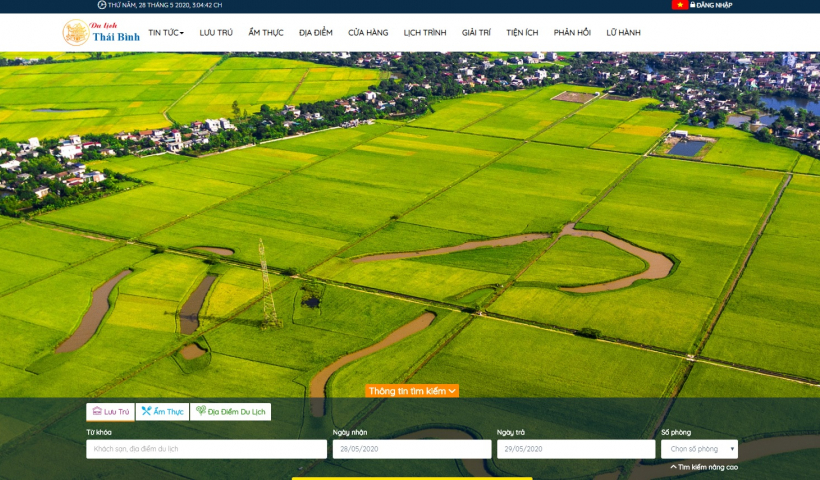Click the lock icon beside Đăng Nhập
Viewport: 820px width, 480px height.
pyautogui.click(x=692, y=5)
